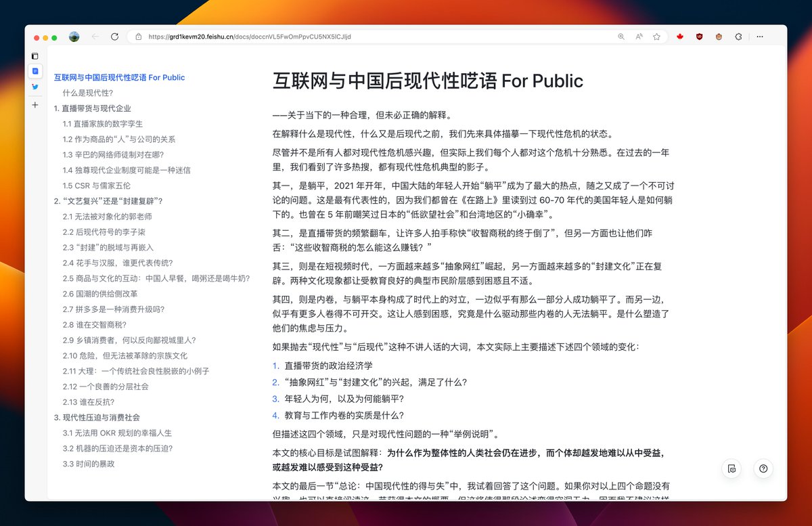Image resolution: width=812 pixels, height=526 pixels.
Task: Jump to 1.2 作为商品的“人”与公司的关系
Action: click(119, 139)
